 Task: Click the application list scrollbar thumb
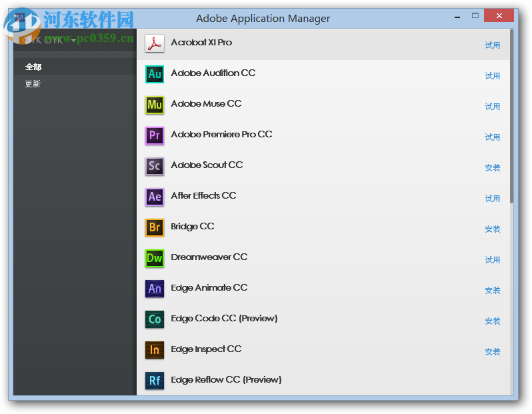coord(511,116)
